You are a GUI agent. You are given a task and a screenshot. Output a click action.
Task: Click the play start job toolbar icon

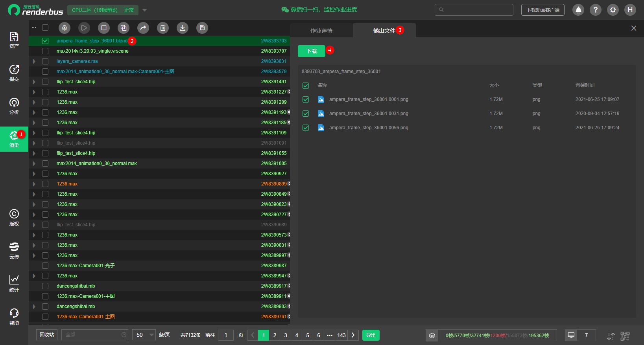point(84,28)
